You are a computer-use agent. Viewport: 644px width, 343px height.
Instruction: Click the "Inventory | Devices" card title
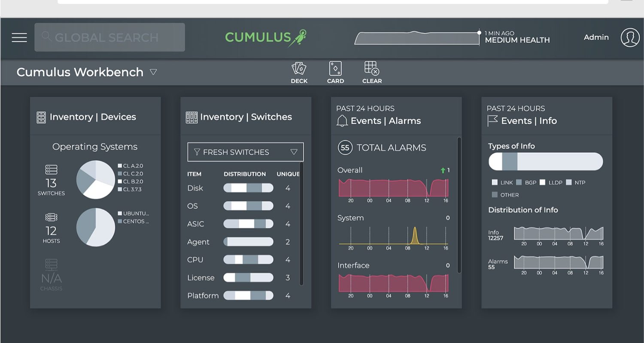click(93, 117)
